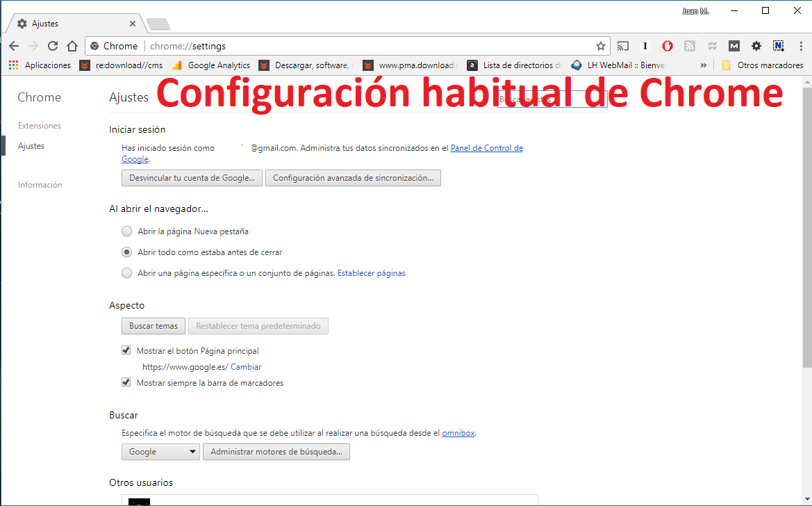
Task: Open the re:download//cms bookmark
Action: [x=121, y=65]
